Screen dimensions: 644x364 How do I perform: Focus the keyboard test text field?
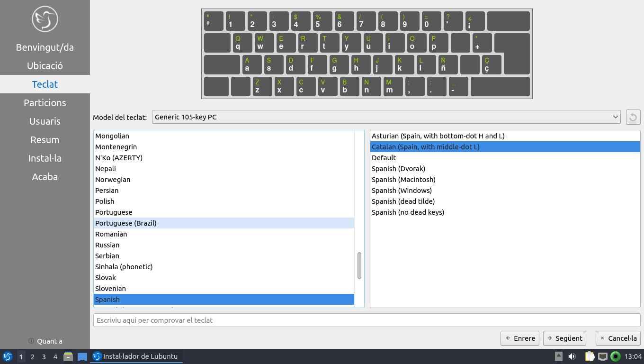pyautogui.click(x=367, y=320)
